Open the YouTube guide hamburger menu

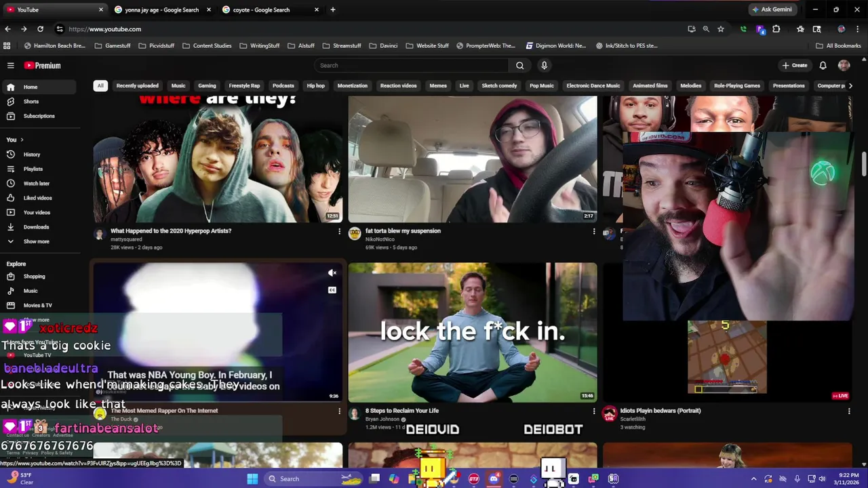click(x=11, y=66)
